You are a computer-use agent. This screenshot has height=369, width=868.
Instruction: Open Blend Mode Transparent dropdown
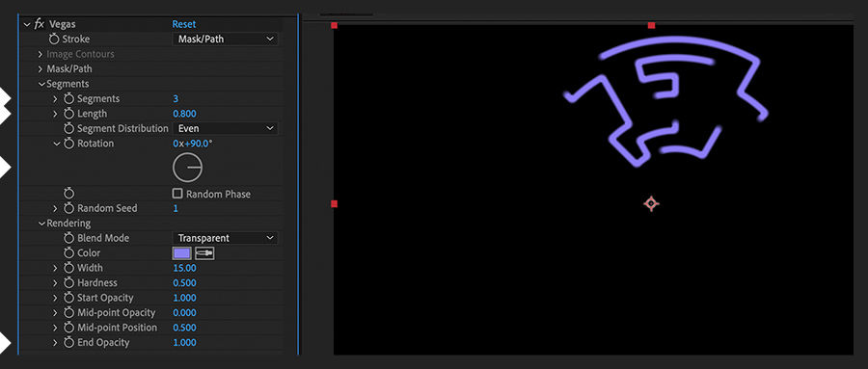pyautogui.click(x=226, y=238)
